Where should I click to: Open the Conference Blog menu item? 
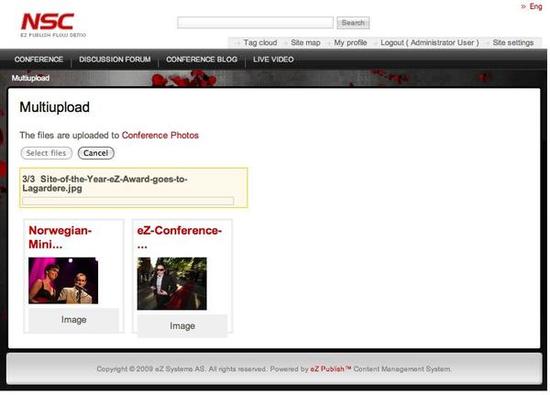[202, 59]
